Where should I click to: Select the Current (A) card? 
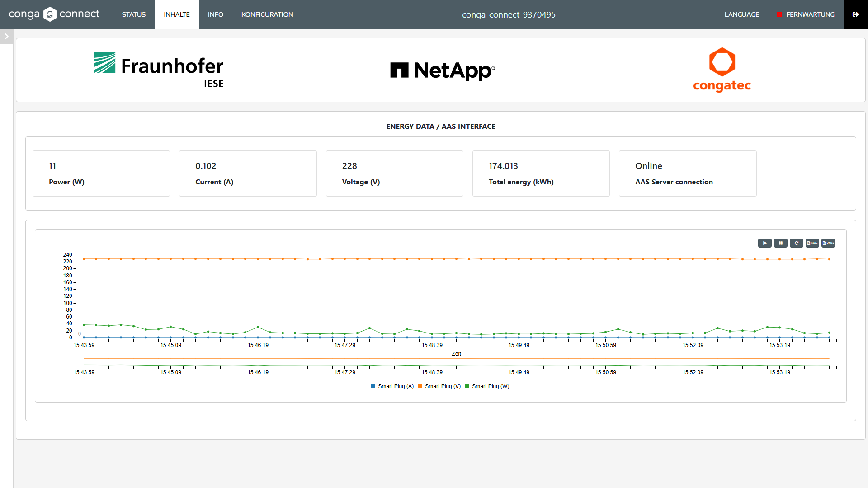[248, 174]
